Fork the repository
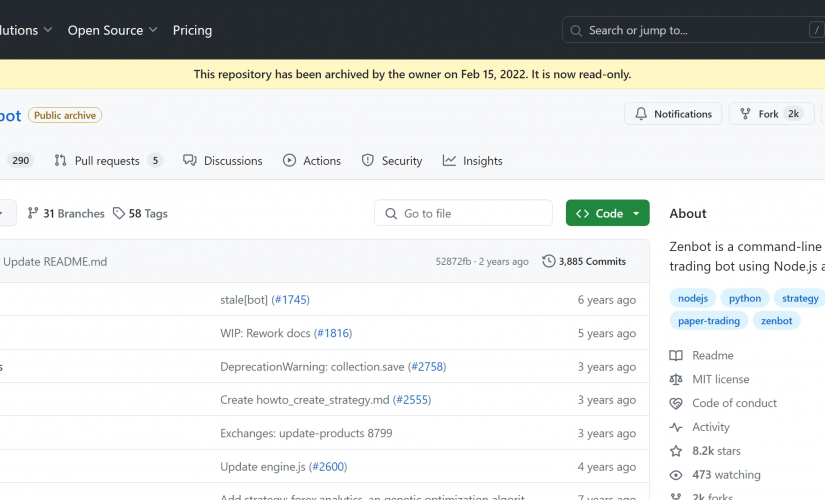 click(771, 114)
